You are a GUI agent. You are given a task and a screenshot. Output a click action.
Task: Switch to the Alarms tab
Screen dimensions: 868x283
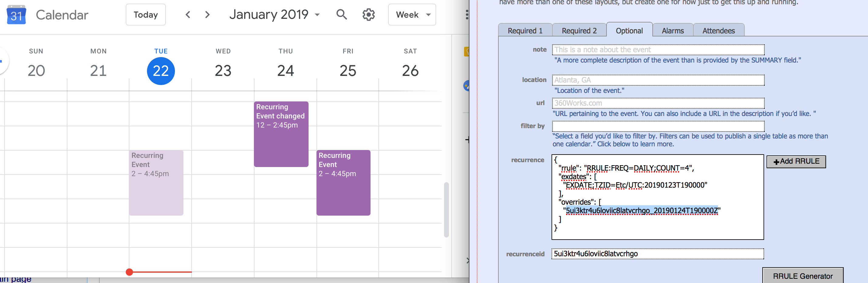point(673,30)
